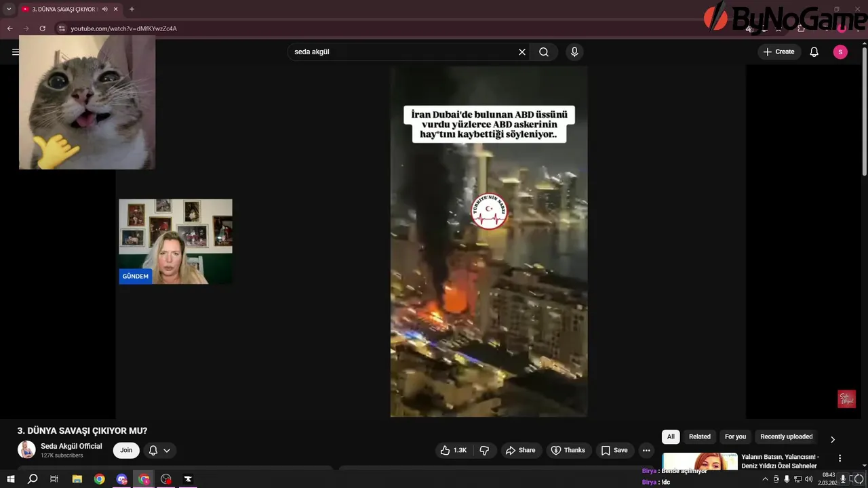
Task: Open the first Chrome taskbar icon
Action: tap(100, 479)
